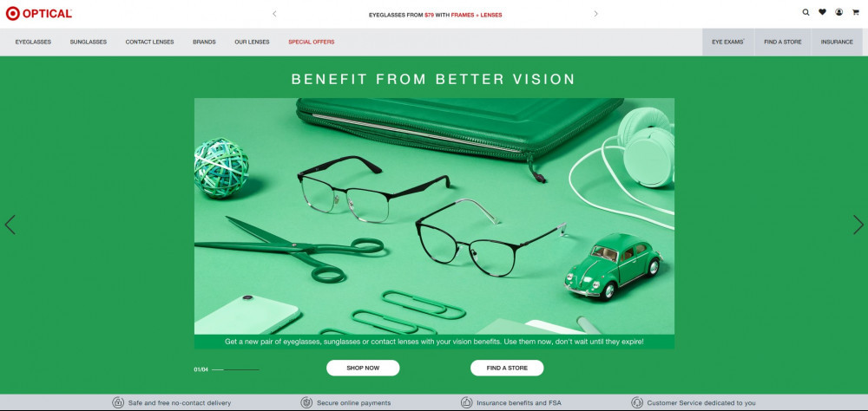Show the next hero slide

click(x=858, y=225)
